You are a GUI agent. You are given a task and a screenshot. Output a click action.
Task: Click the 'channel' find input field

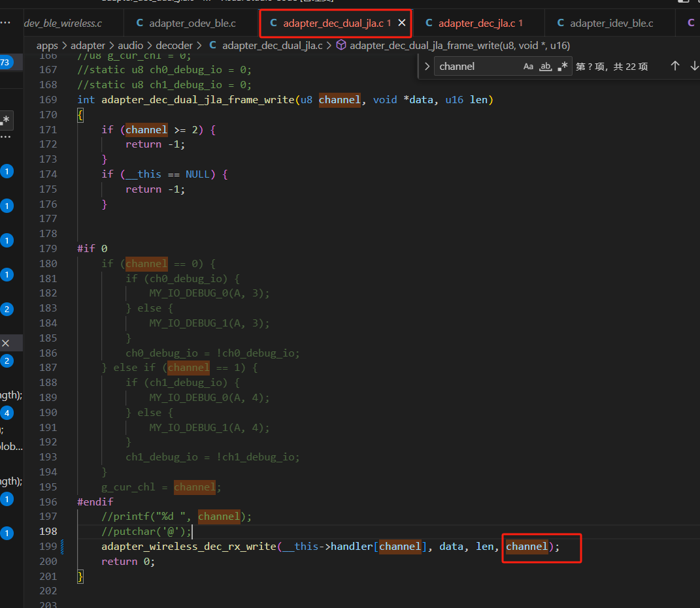pyautogui.click(x=478, y=67)
